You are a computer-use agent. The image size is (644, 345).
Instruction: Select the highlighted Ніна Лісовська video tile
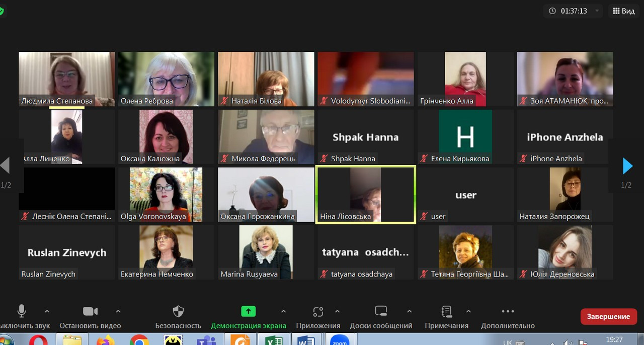tap(365, 194)
